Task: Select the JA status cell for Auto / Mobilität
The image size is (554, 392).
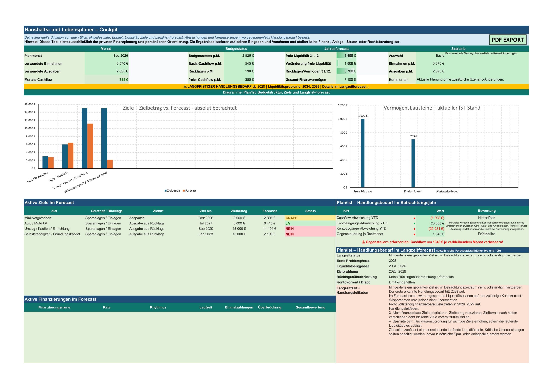Action: (x=310, y=223)
